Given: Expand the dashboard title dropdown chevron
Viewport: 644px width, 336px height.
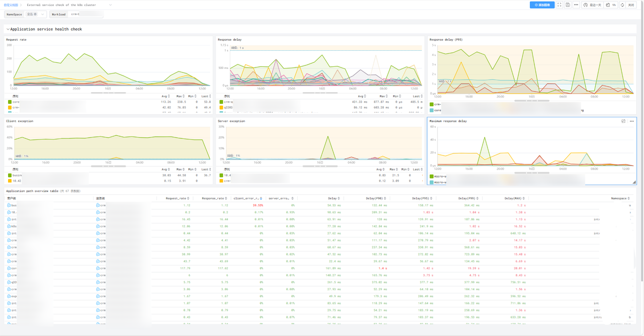Looking at the screenshot, I should tap(111, 5).
